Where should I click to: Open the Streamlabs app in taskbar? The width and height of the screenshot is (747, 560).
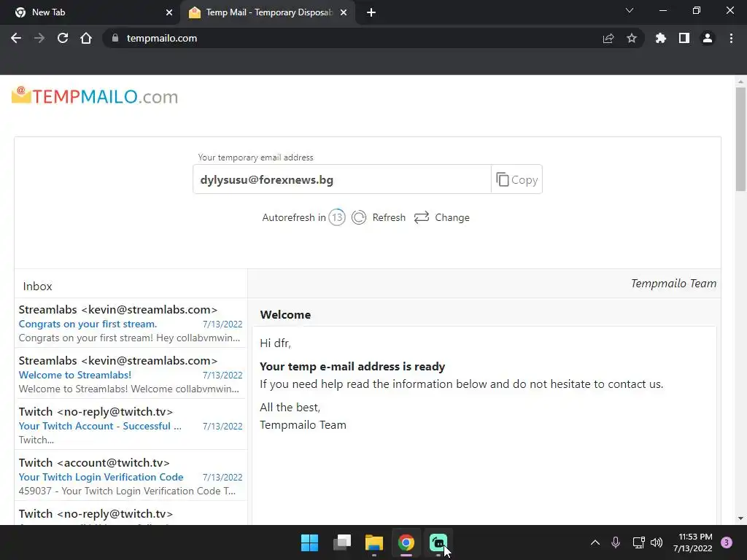pyautogui.click(x=438, y=542)
